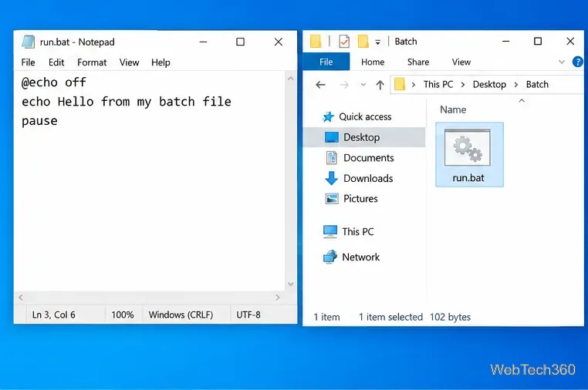Click the Desktop icon in navigation pane

[x=332, y=137]
